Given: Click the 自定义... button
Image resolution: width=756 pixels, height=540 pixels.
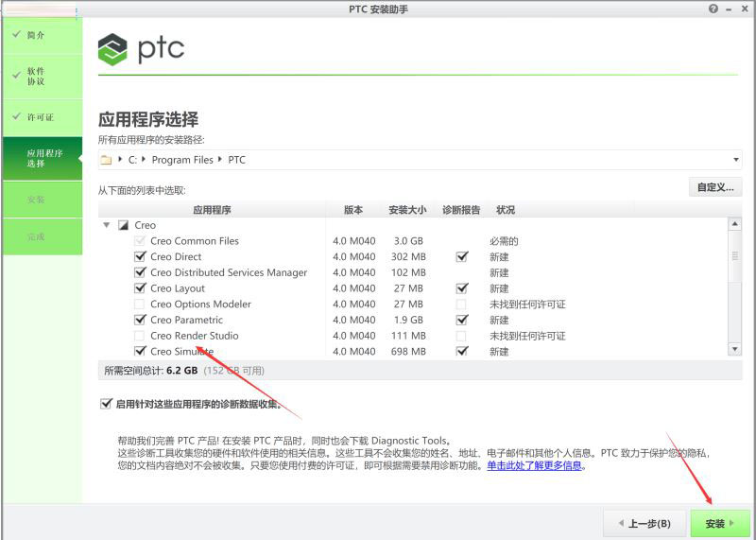Looking at the screenshot, I should pyautogui.click(x=715, y=187).
